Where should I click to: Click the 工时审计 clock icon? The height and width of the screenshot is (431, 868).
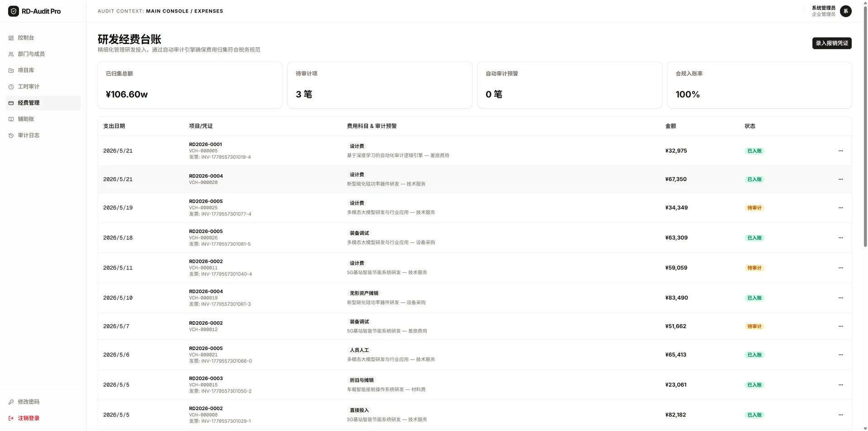[11, 87]
